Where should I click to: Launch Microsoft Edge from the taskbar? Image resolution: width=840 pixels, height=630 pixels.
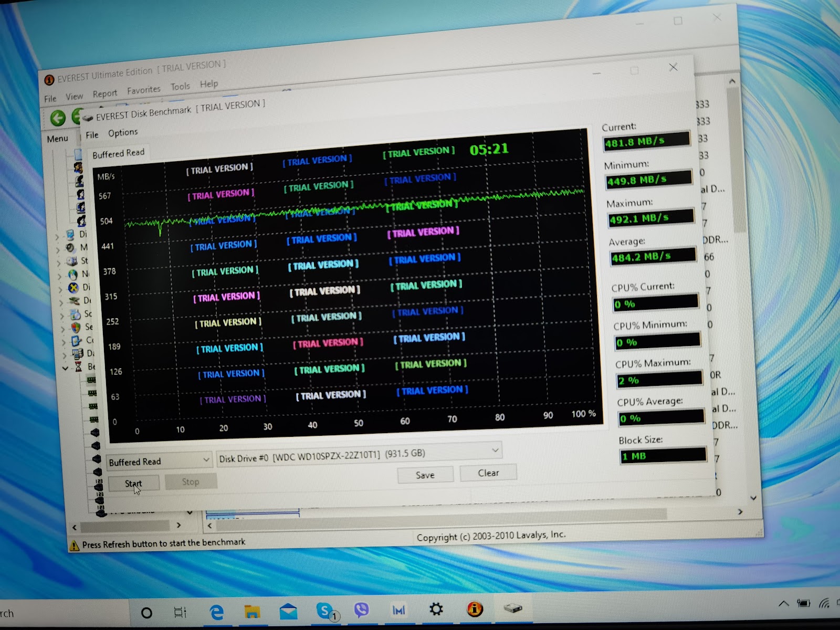216,612
